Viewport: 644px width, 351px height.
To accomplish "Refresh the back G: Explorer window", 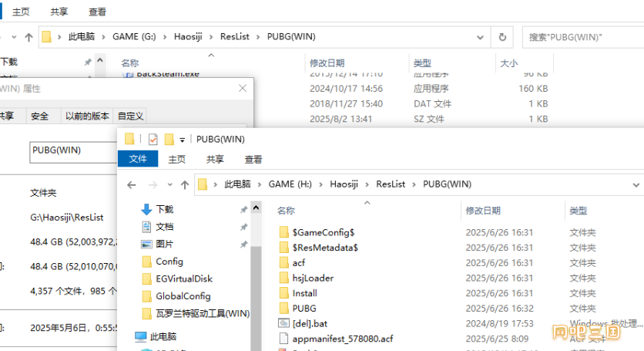I will click(x=502, y=37).
